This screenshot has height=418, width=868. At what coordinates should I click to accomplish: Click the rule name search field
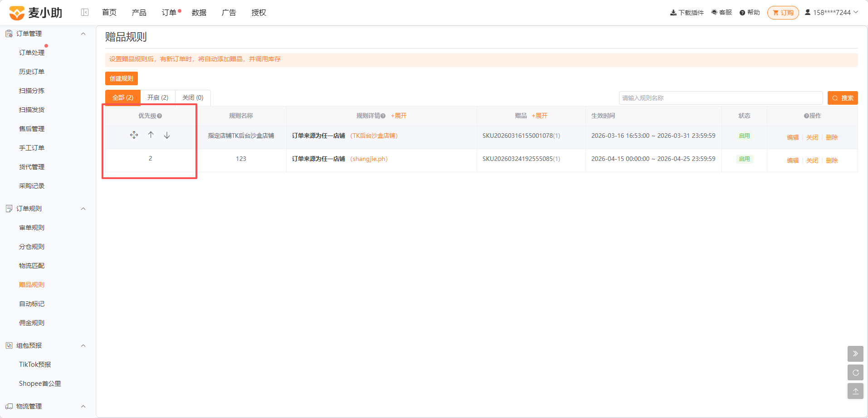(x=721, y=98)
